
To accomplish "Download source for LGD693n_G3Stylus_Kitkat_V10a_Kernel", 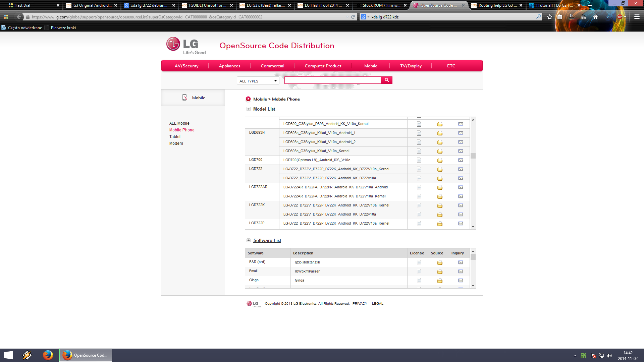I will coord(440,151).
